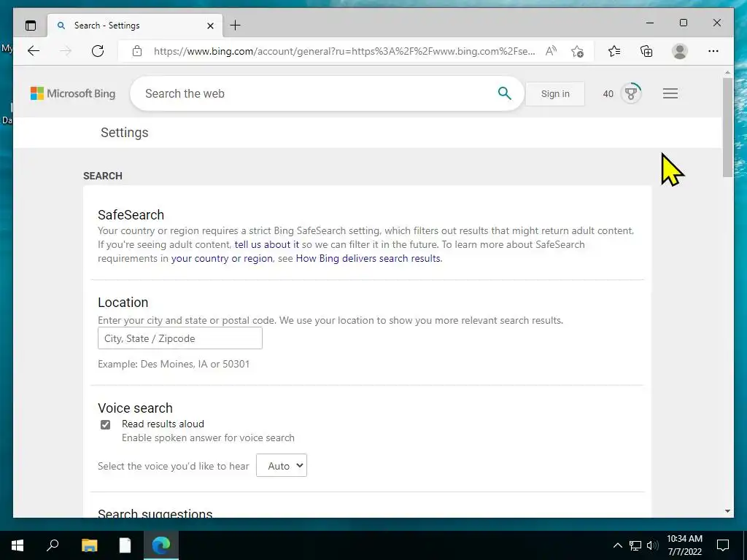Launch File Explorer from the taskbar
This screenshot has width=747, height=560.
(89, 545)
